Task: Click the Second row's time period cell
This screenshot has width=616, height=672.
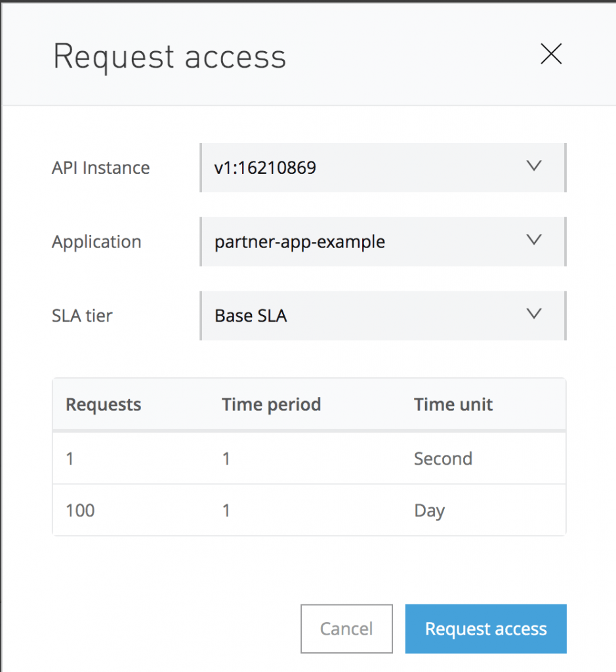Action: click(226, 459)
